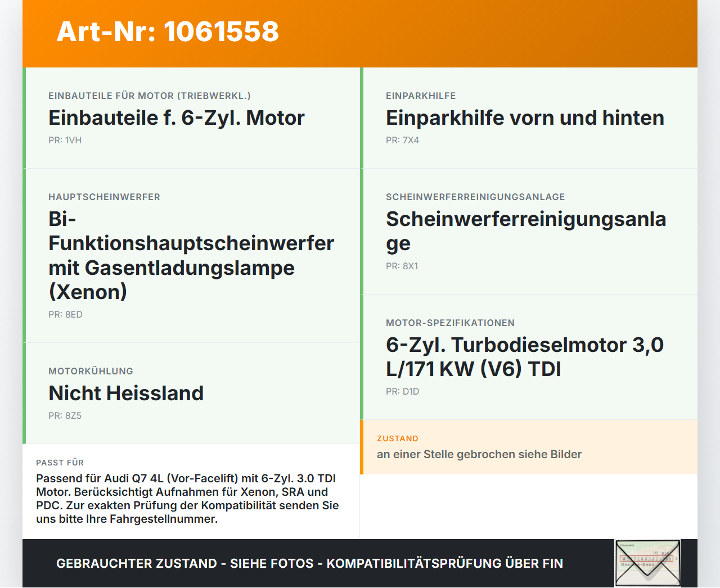Viewport: 720px width, 588px height.
Task: Click the 'EINPARKHILFE' category label
Action: click(x=421, y=96)
